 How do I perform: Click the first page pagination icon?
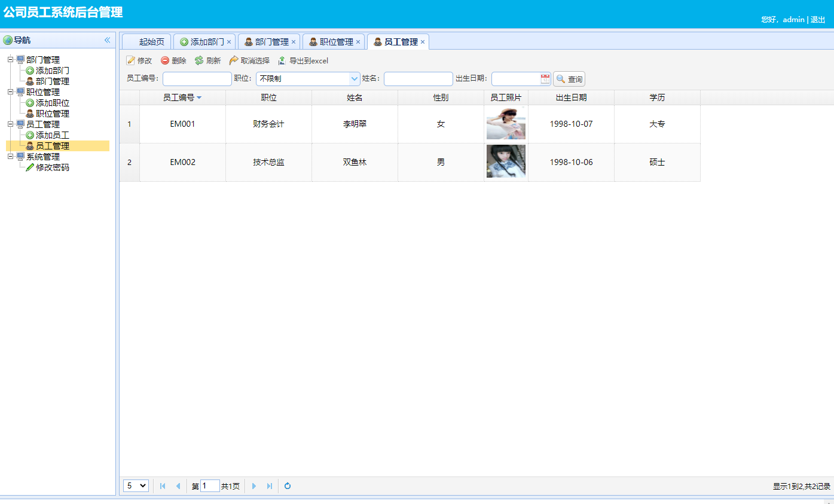click(162, 485)
